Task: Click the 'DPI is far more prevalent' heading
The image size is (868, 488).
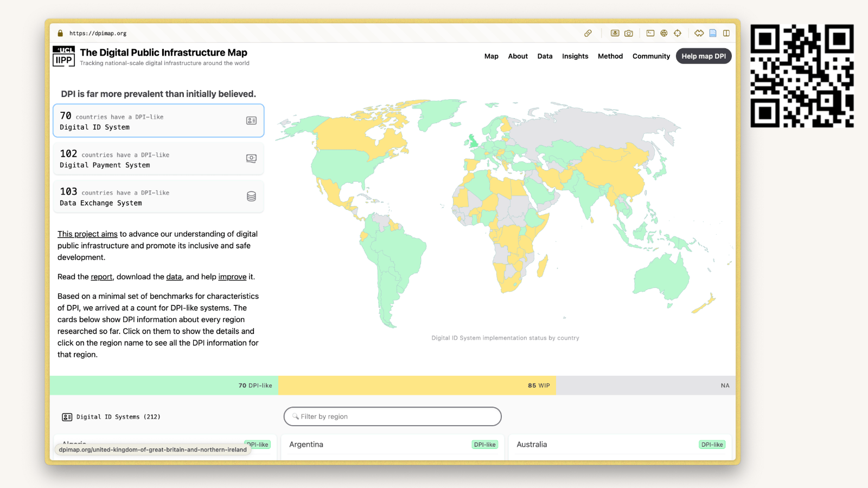Action: pos(158,94)
